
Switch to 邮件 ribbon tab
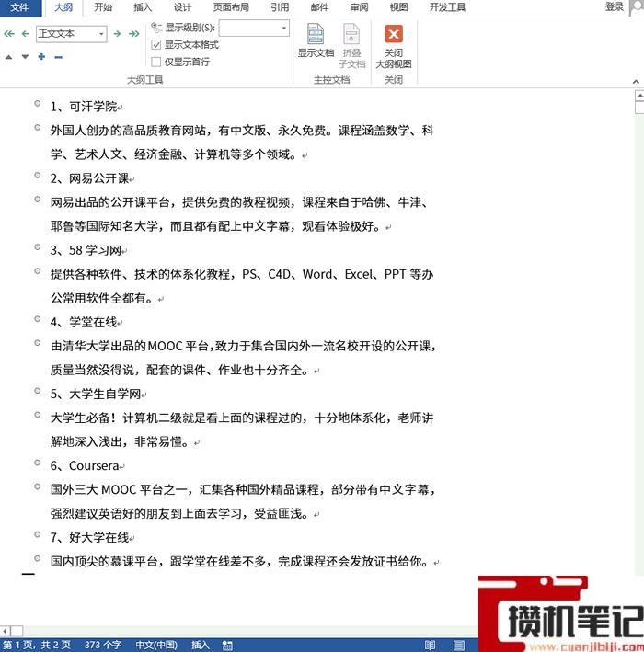(319, 7)
